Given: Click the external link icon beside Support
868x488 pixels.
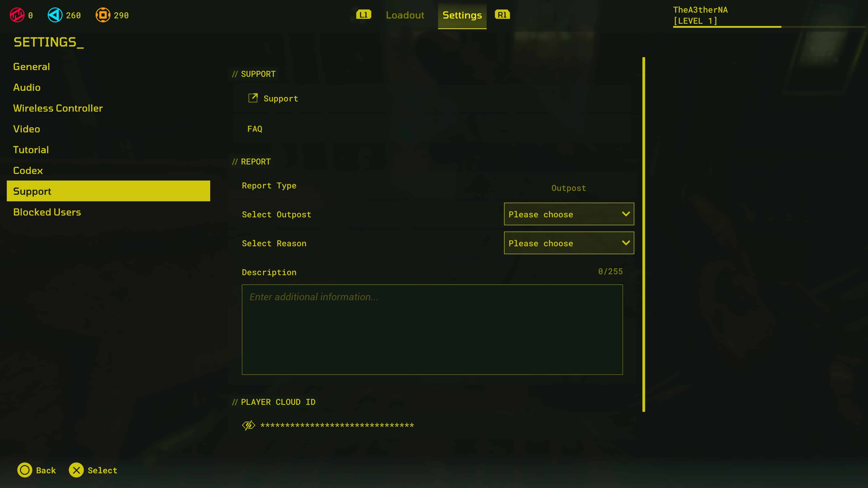Looking at the screenshot, I should click(x=253, y=98).
